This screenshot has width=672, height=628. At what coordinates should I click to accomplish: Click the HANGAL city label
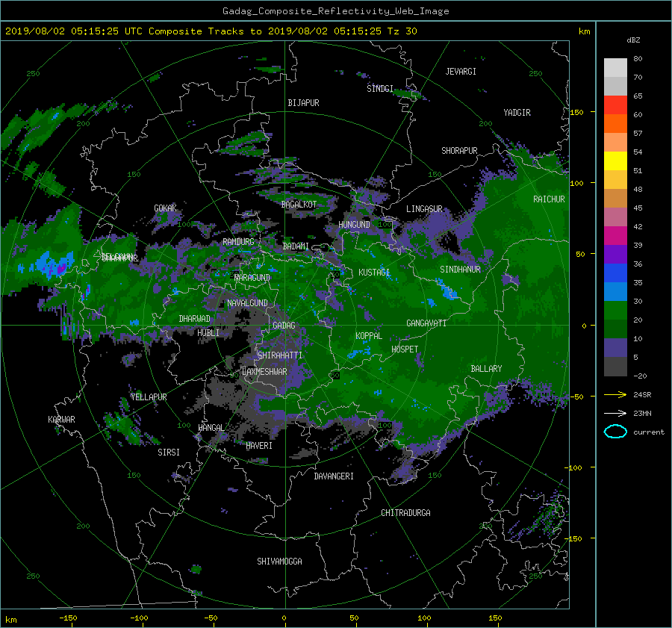(x=211, y=427)
